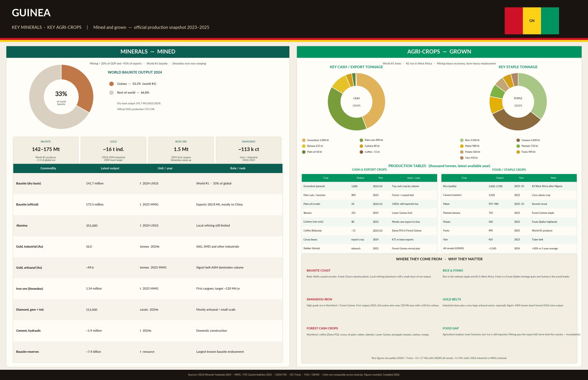Click the Alumina row label
The height and width of the screenshot is (380, 588).
point(22,225)
